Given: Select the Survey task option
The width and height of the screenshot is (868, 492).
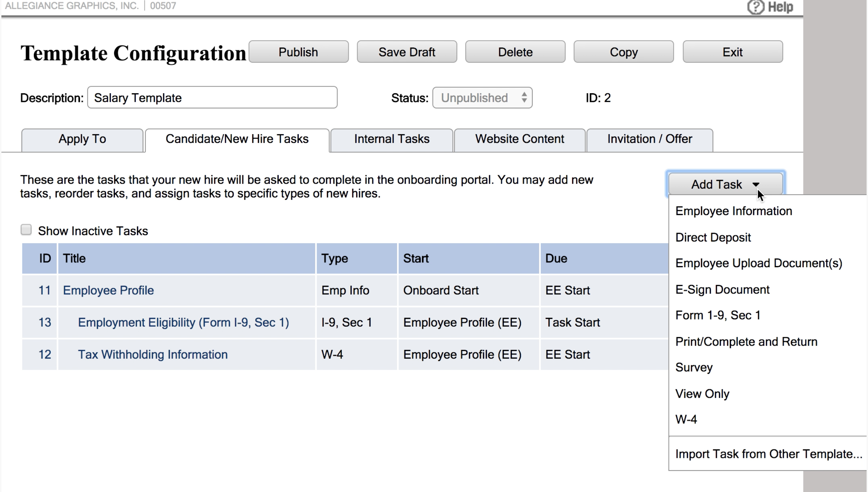Looking at the screenshot, I should 694,367.
